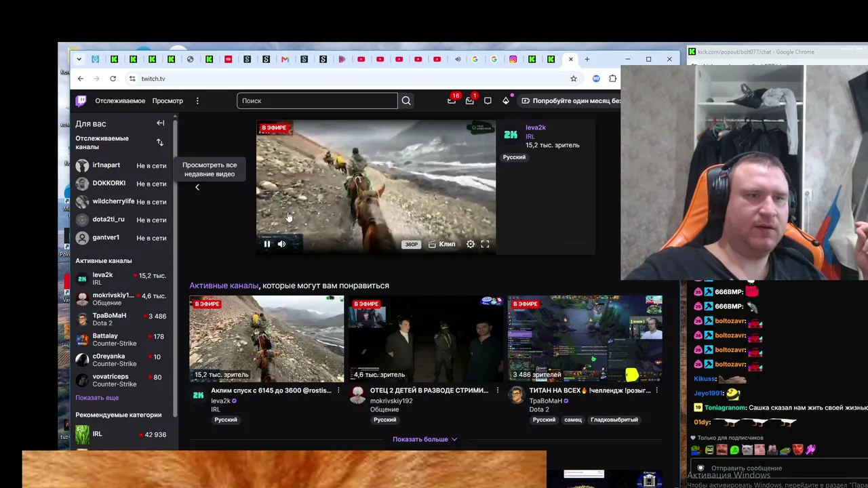Click the search magnifier button

[x=406, y=101]
